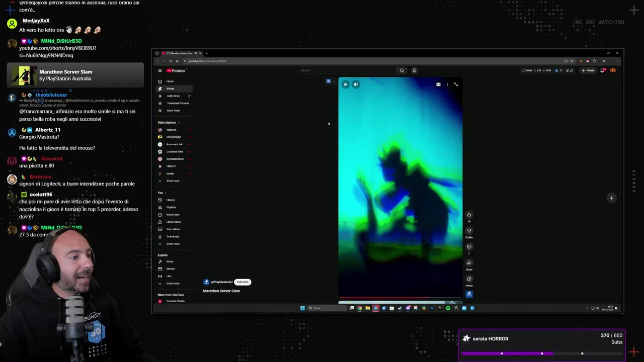
Task: Open Liked videos list
Action: point(174,222)
